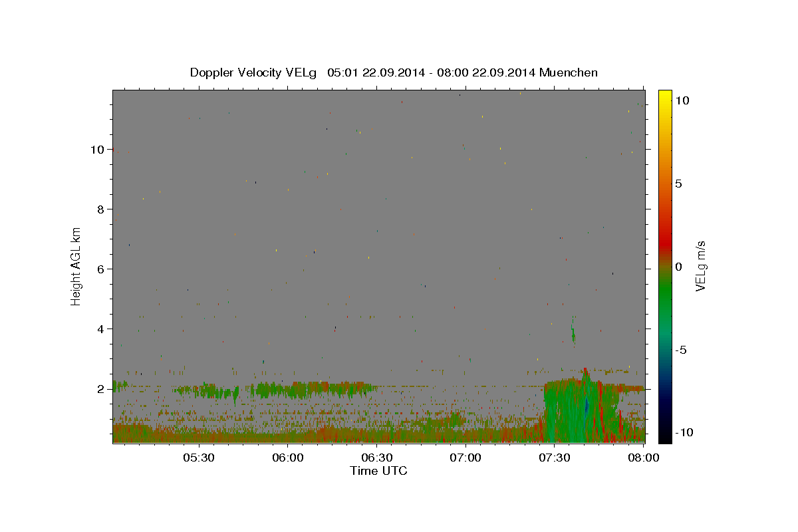Click the height axis label 4
This screenshot has width=798, height=532.
(x=101, y=329)
